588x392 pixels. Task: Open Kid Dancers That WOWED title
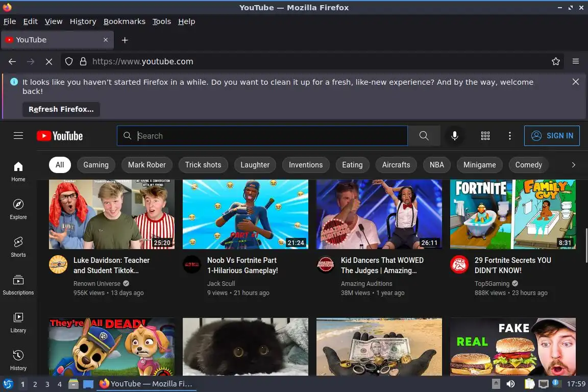coord(382,265)
